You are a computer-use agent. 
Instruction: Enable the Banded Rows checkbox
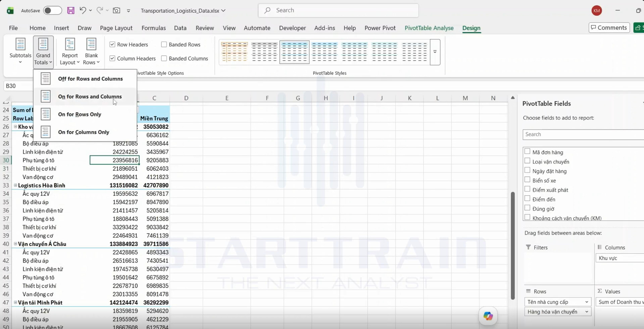tap(164, 44)
